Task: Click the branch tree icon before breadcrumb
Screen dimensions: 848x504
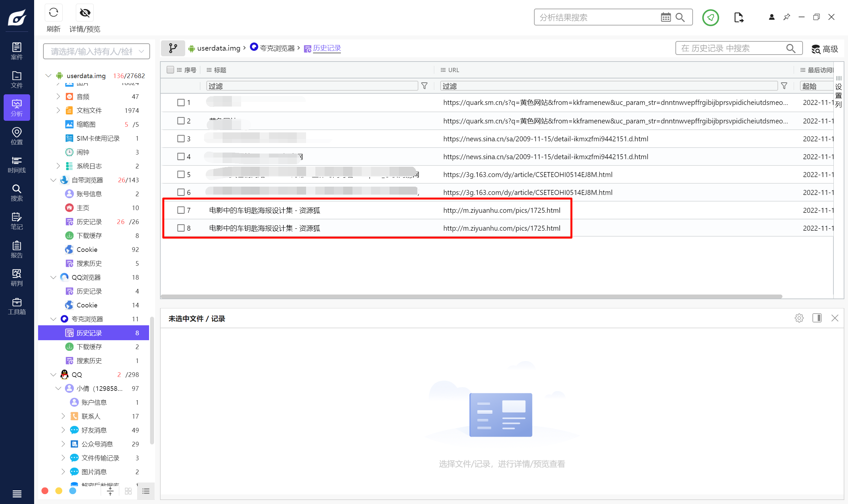Action: (x=173, y=48)
